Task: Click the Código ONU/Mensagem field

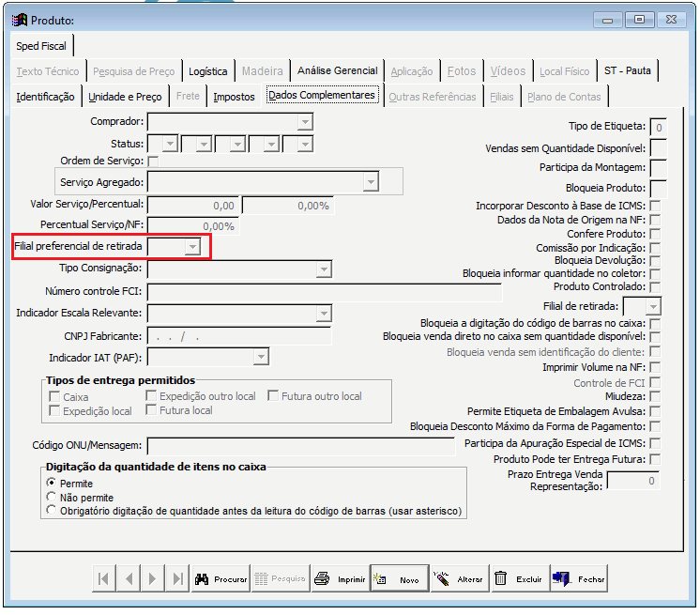Action: click(301, 446)
